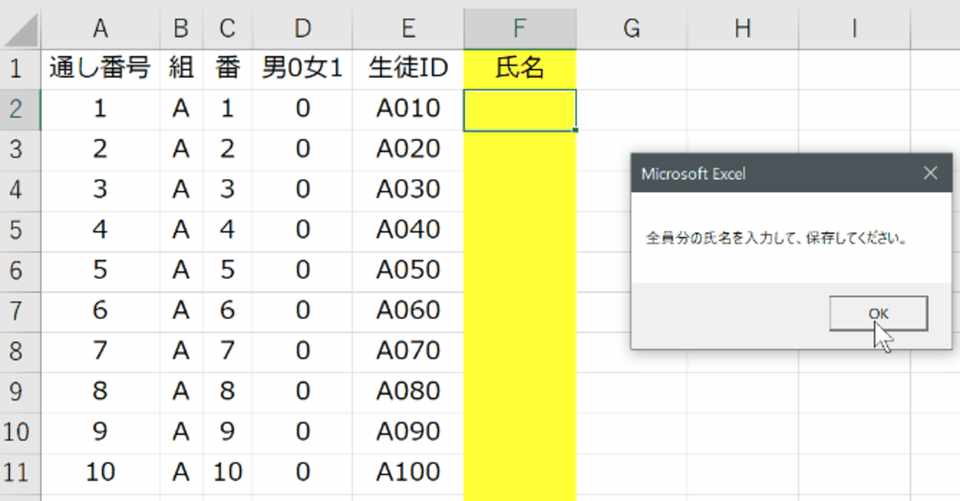Viewport: 960px width, 501px height.
Task: Close the Microsoft Excel message dialog
Action: click(930, 173)
